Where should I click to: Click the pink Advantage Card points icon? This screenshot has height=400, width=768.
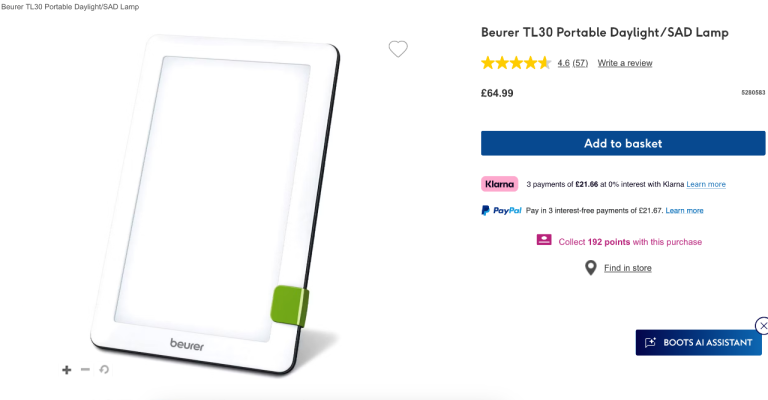click(544, 240)
